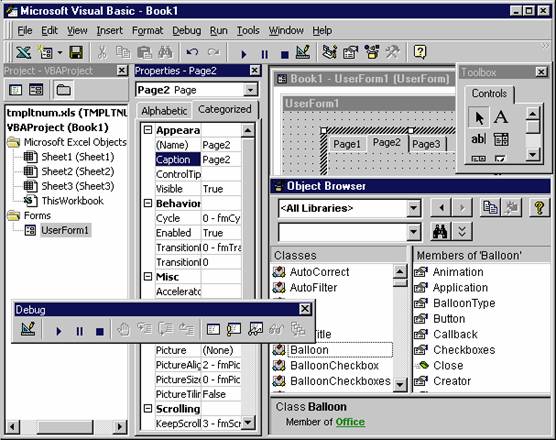Select the Select Objects arrow tool in Toolbox
The height and width of the screenshot is (440, 556).
point(479,117)
